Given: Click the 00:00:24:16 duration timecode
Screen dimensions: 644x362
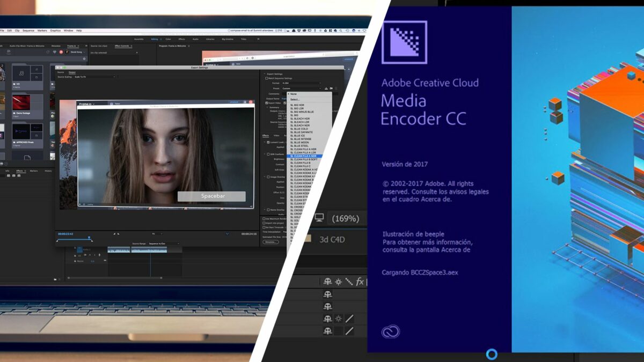Looking at the screenshot, I should coord(249,234).
